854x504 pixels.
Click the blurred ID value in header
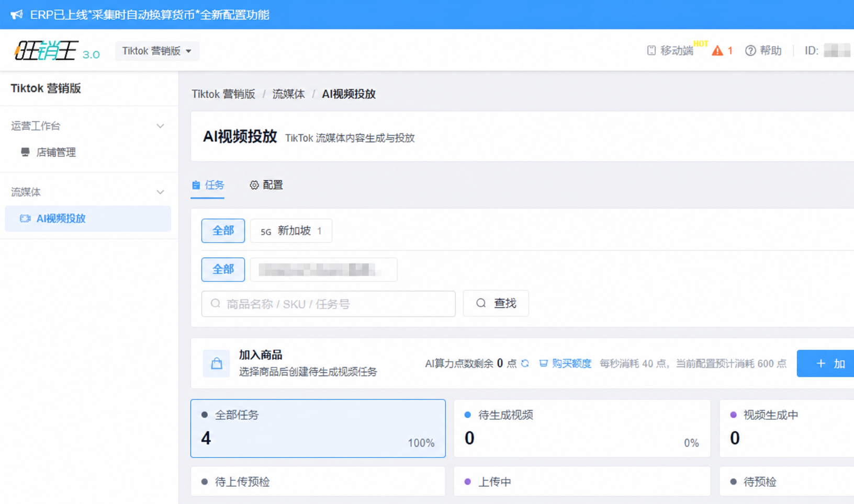click(837, 51)
